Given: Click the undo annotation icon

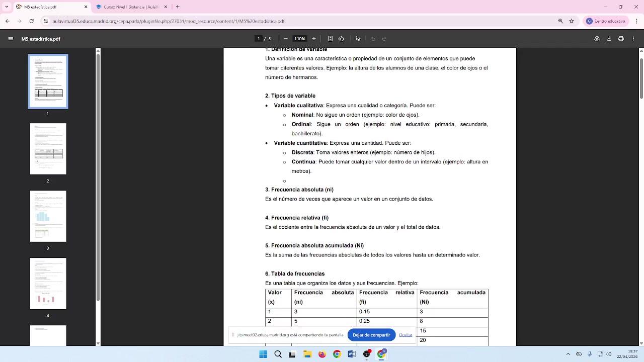Looking at the screenshot, I should coord(373,39).
